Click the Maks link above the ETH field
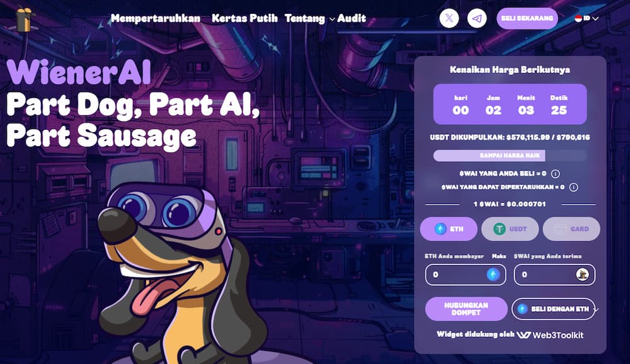Viewport: 630px width, 364px height. [x=499, y=256]
